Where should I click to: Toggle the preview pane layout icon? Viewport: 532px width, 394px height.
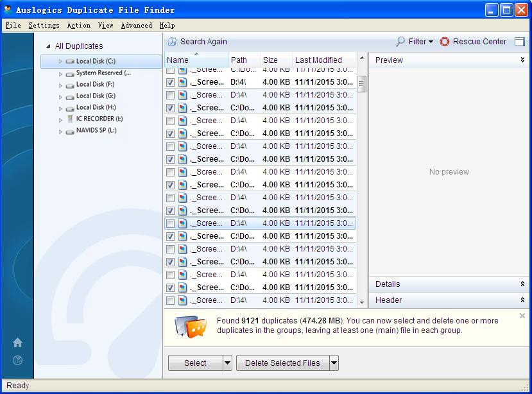coord(519,42)
